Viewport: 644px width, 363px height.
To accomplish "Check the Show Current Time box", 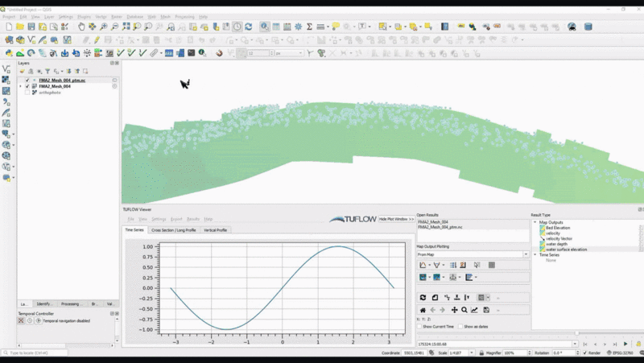I will pos(419,327).
